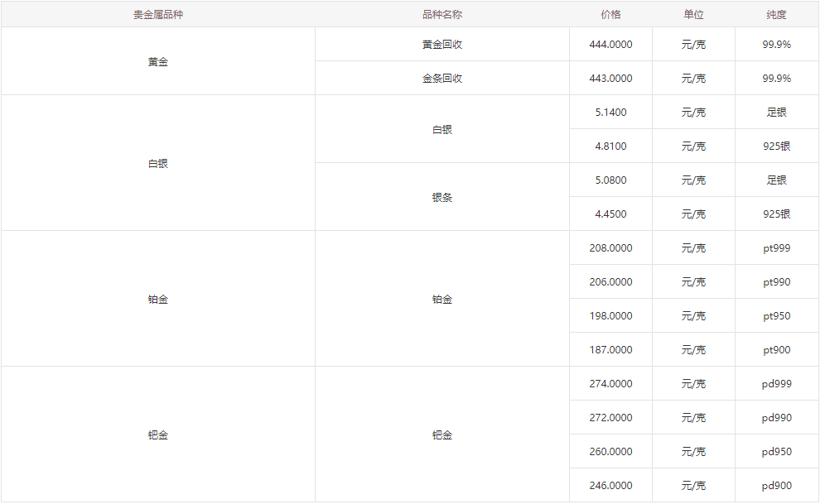Select the 黄金回收 product name cell
The width and height of the screenshot is (825, 504).
point(441,45)
